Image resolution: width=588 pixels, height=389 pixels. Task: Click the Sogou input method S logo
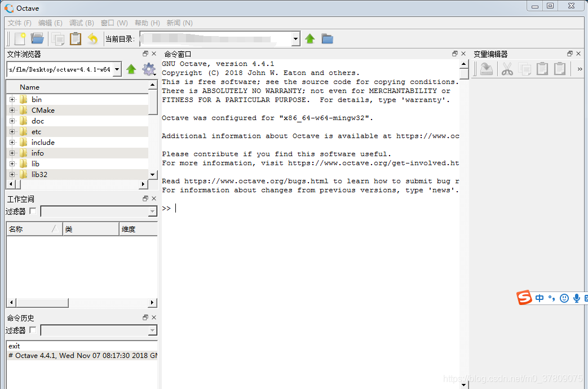(x=524, y=298)
